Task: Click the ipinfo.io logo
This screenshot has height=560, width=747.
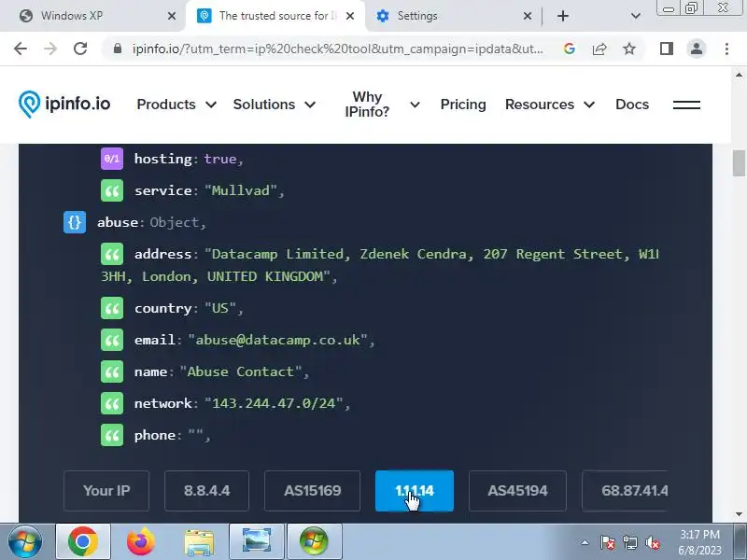Action: [64, 104]
